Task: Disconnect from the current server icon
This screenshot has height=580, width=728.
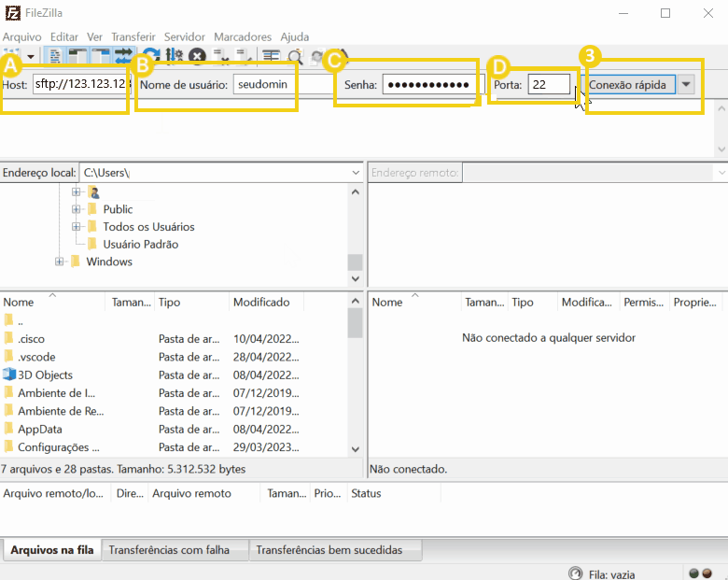Action: coord(221,55)
